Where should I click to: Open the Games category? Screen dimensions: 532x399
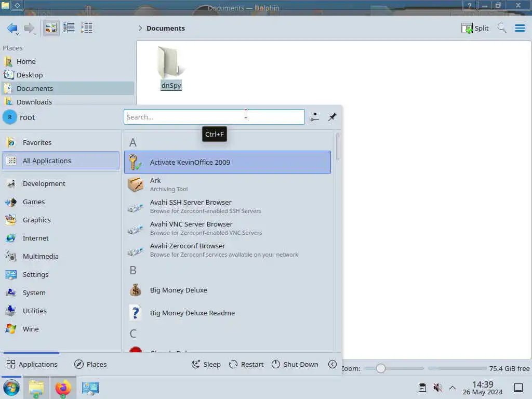point(61,202)
